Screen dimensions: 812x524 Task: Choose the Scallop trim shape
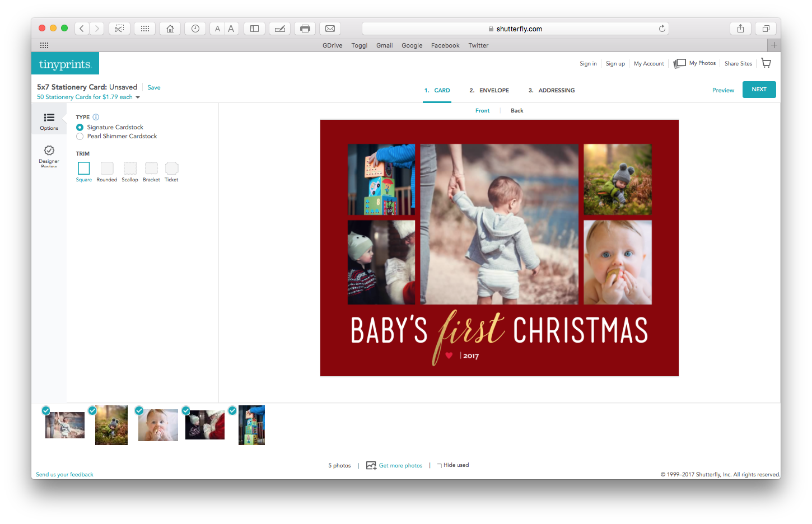[x=130, y=168]
